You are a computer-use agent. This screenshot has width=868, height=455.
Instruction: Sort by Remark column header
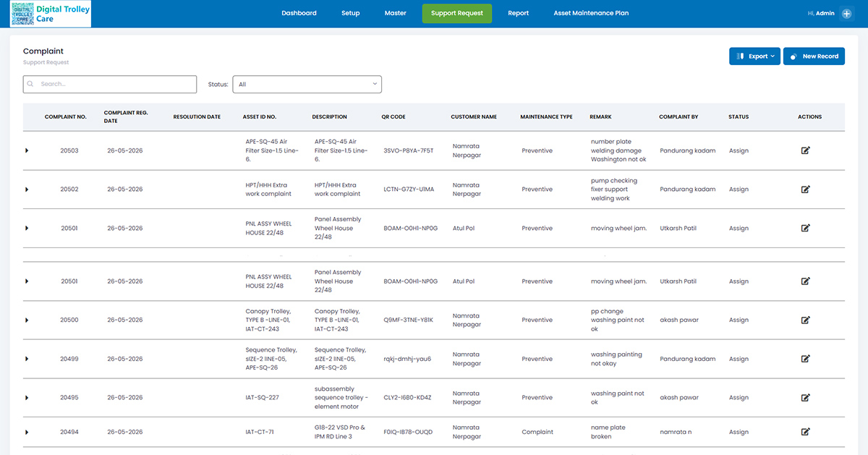601,116
